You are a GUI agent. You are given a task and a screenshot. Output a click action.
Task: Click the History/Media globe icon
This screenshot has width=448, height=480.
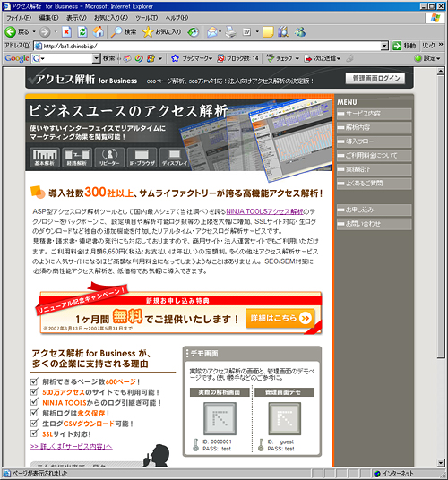pyautogui.click(x=194, y=32)
